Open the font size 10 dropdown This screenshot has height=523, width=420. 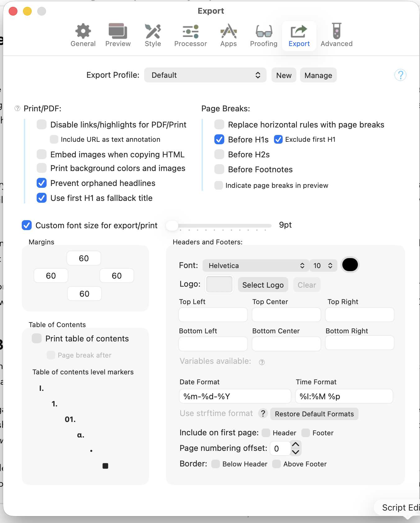click(x=323, y=266)
